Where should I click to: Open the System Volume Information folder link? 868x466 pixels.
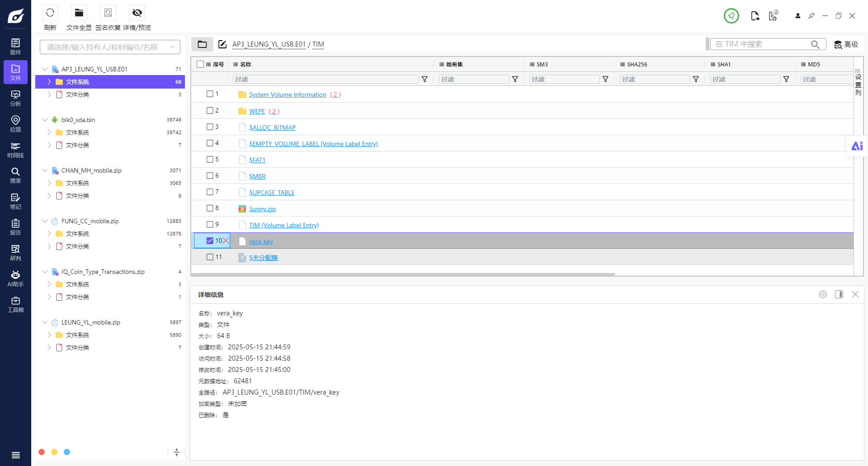coord(288,94)
